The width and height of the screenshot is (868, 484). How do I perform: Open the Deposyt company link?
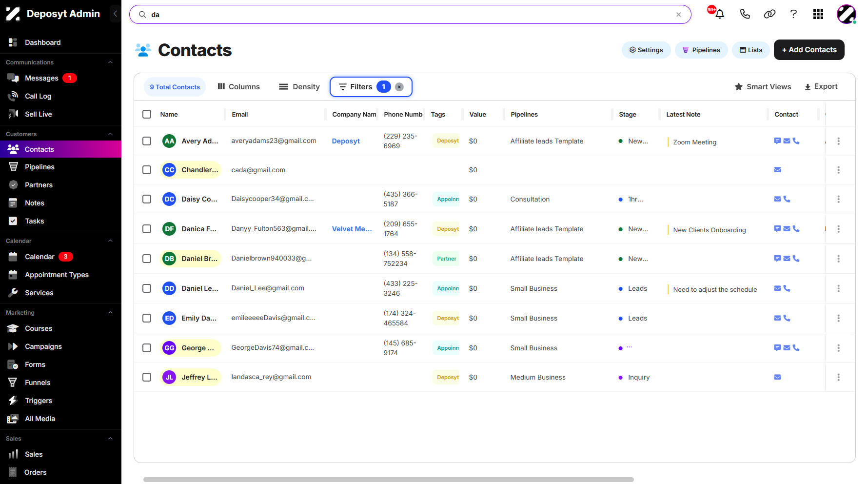(x=346, y=141)
